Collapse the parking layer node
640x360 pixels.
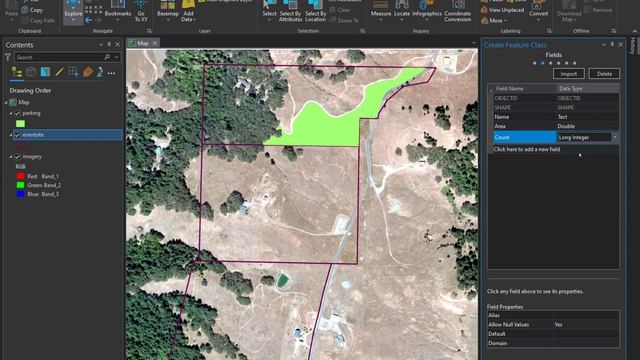click(11, 113)
